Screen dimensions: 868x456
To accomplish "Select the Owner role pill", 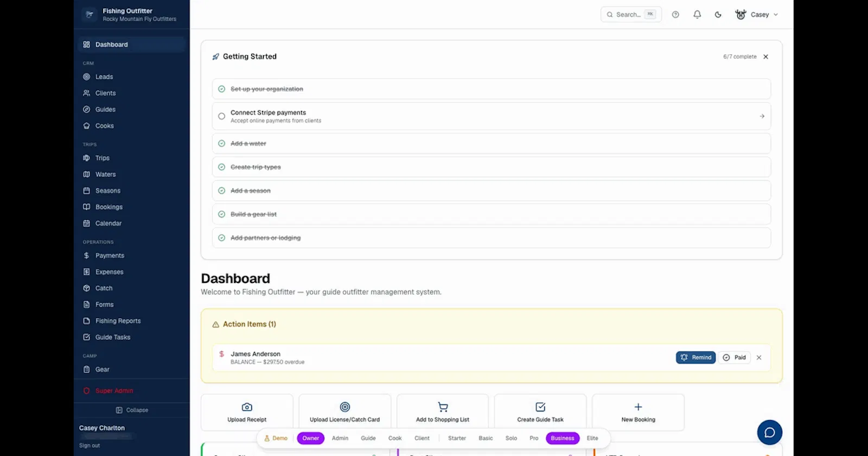I will (311, 438).
